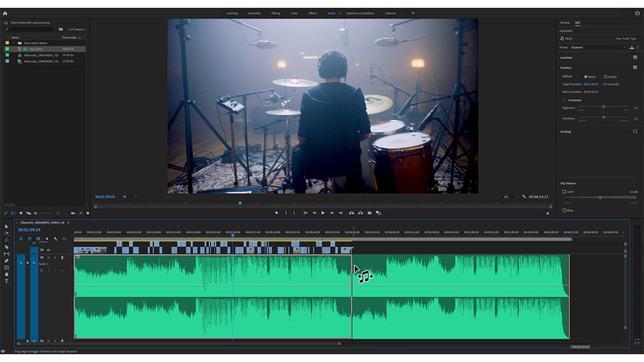Click Mark In bracket button
The width and height of the screenshot is (644, 362).
coord(287,213)
